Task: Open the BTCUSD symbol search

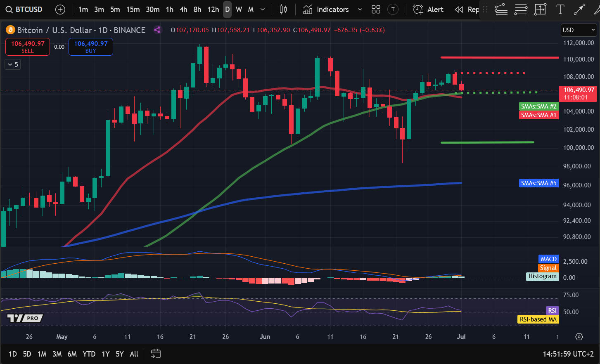Action: tap(24, 9)
